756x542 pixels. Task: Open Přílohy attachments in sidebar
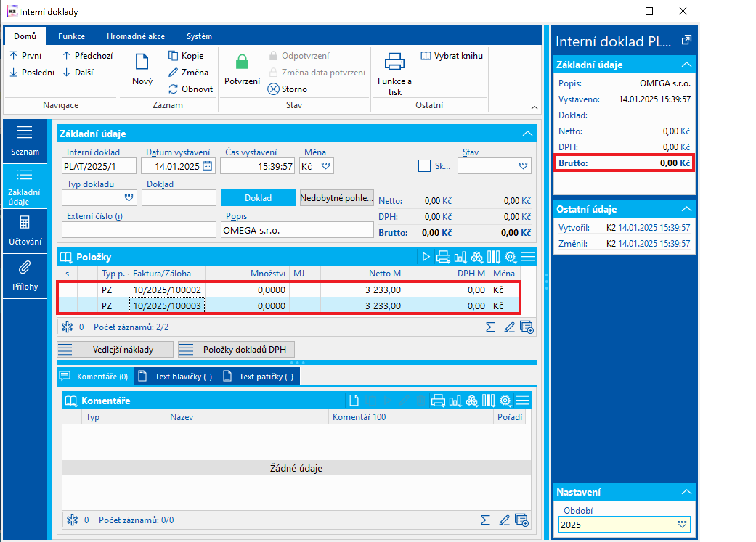point(25,276)
